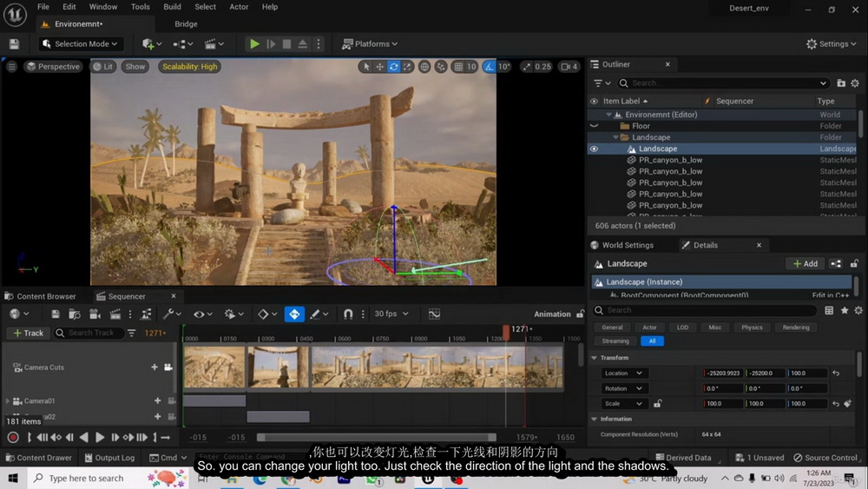Image resolution: width=868 pixels, height=489 pixels.
Task: Open the cinematics clapperboard menu
Action: click(214, 43)
